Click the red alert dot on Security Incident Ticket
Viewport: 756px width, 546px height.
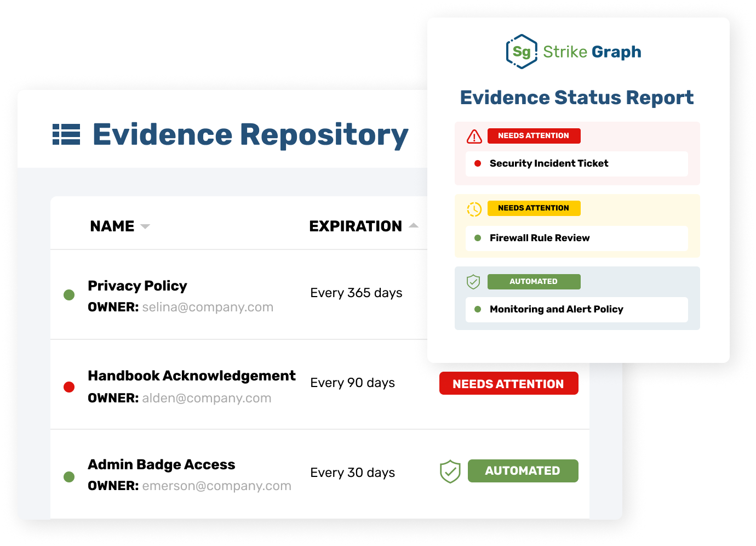[477, 163]
